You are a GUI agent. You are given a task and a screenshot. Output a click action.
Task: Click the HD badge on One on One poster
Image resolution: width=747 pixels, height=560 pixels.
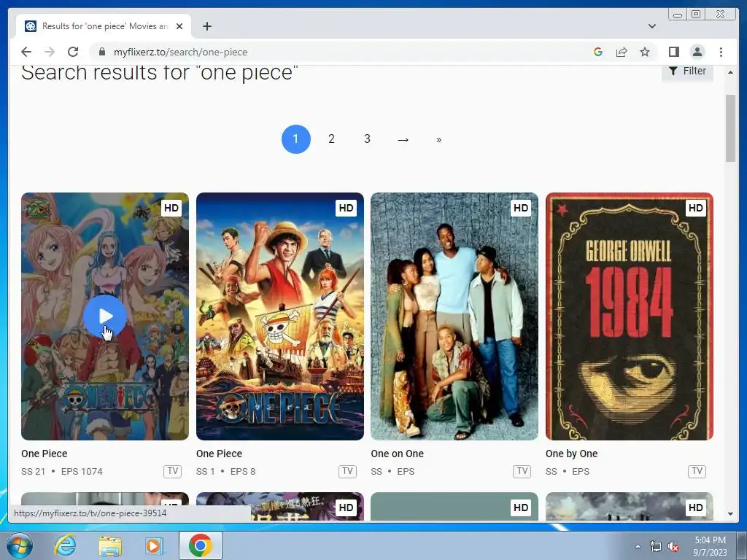point(521,208)
